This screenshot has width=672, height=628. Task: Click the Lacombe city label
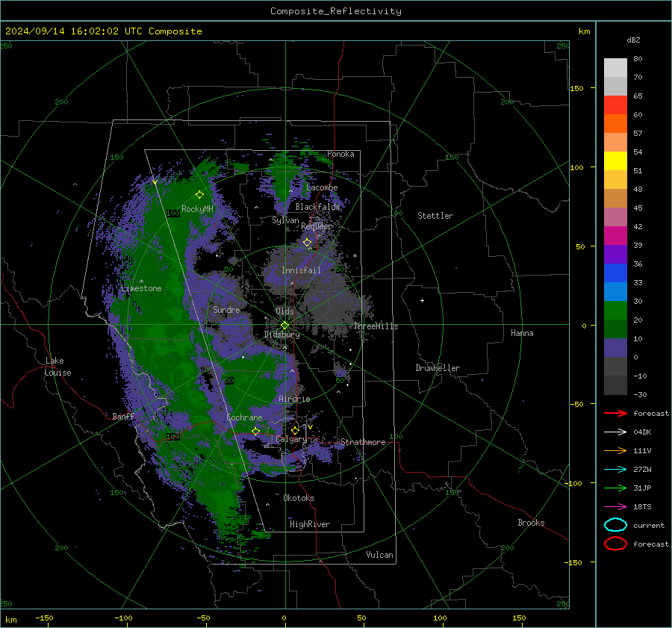(x=322, y=187)
